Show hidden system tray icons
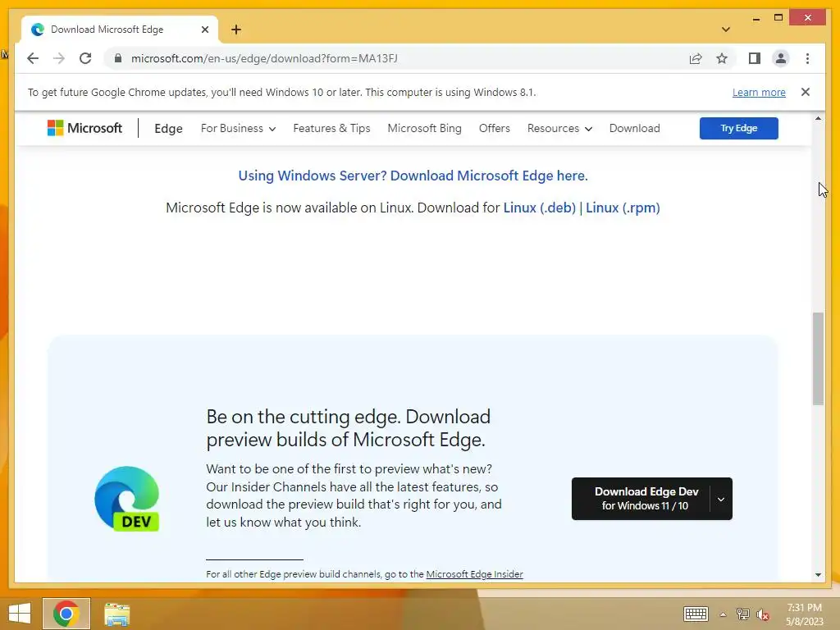840x630 pixels. [723, 614]
